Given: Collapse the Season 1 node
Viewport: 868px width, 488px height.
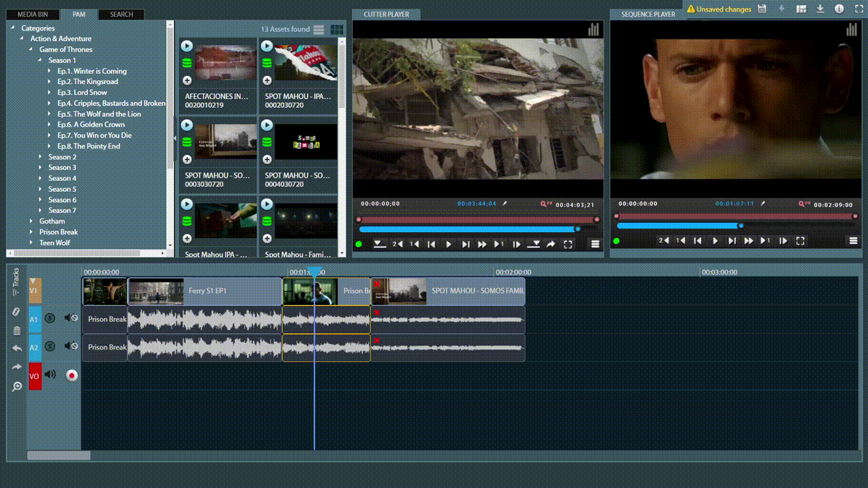Looking at the screenshot, I should pyautogui.click(x=40, y=60).
